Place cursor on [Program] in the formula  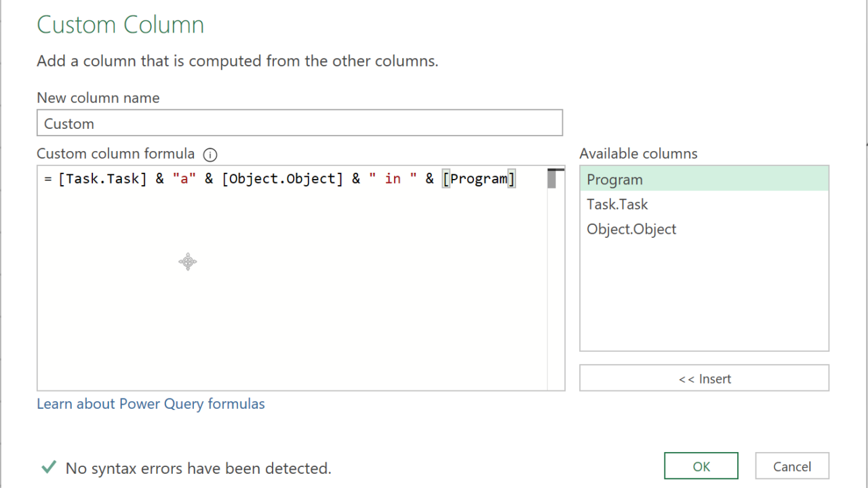(x=479, y=179)
